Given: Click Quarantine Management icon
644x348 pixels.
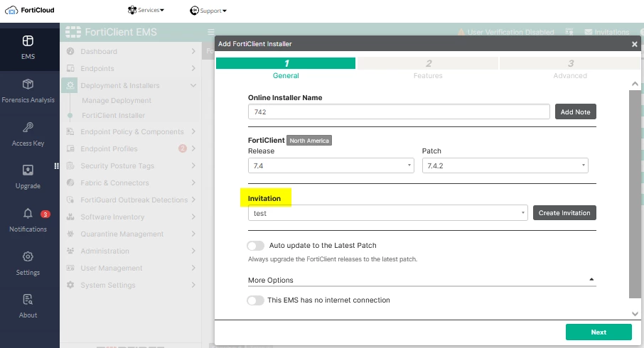Looking at the screenshot, I should coord(70,234).
